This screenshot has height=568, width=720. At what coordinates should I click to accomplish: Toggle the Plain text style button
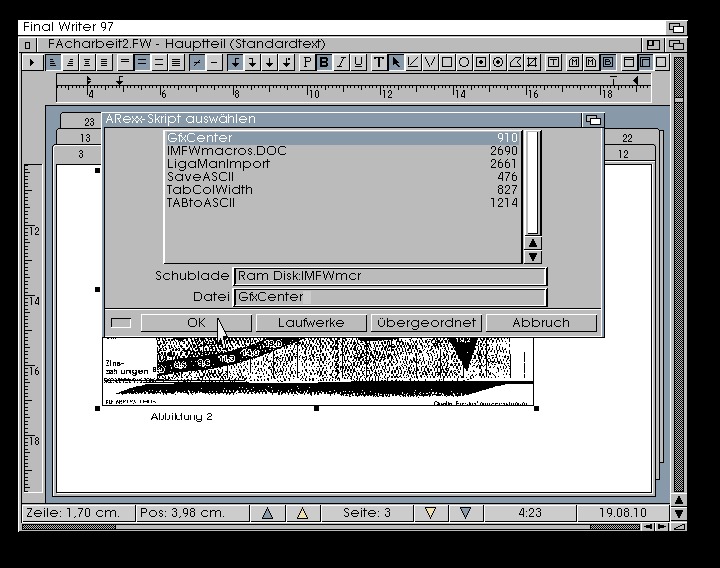pos(307,62)
